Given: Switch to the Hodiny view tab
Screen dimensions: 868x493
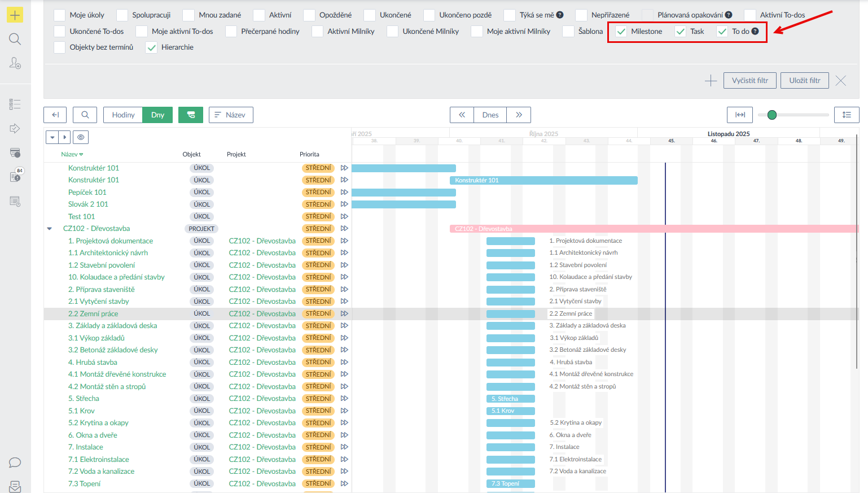Looking at the screenshot, I should tap(123, 115).
